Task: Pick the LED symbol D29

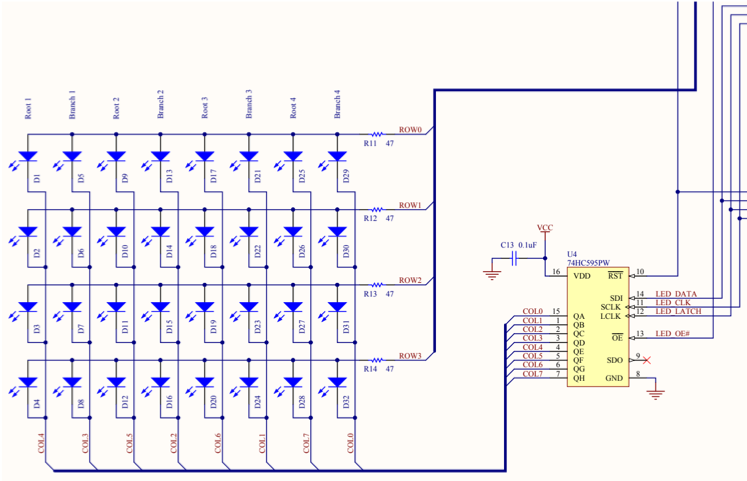Action: click(x=337, y=157)
